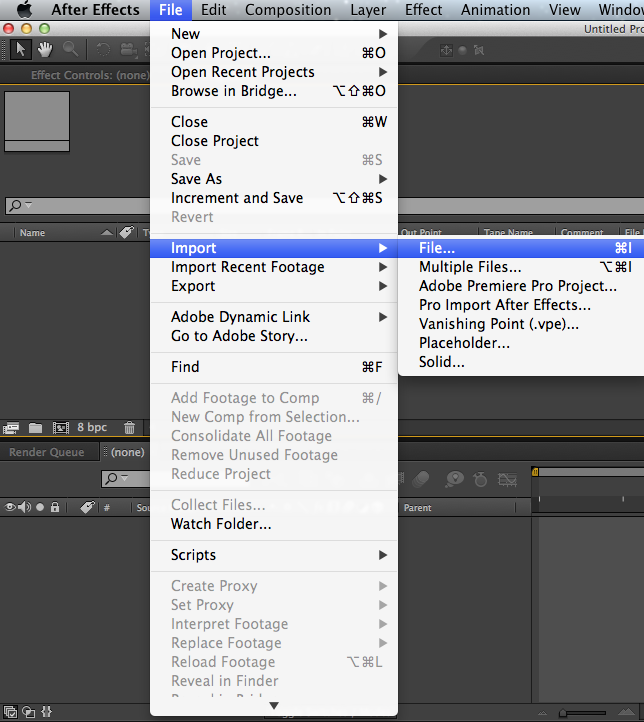This screenshot has width=644, height=722.
Task: Switch to the Render Queue tab
Action: (x=46, y=452)
